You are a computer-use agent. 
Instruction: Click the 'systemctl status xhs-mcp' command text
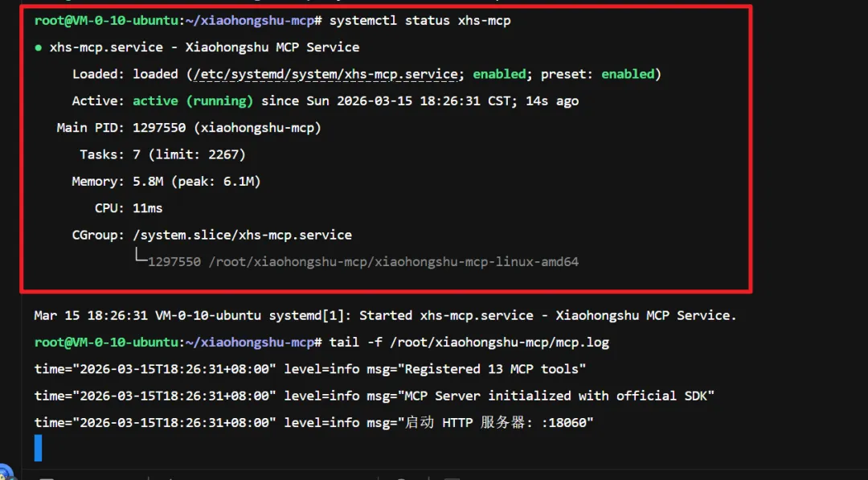[420, 21]
